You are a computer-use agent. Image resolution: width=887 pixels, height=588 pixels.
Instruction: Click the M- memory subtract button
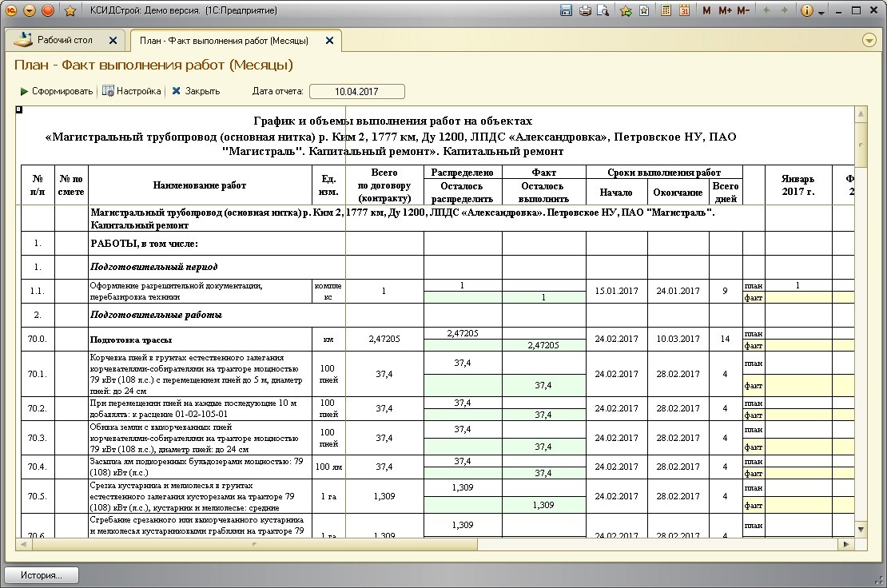click(743, 10)
